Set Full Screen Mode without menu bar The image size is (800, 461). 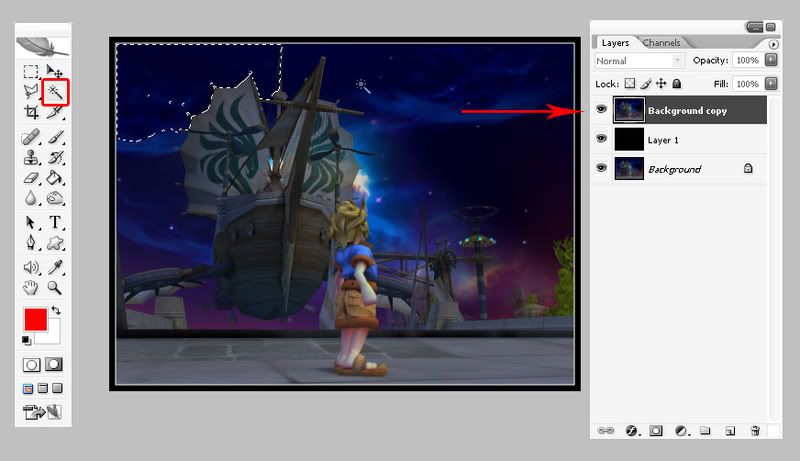click(58, 389)
